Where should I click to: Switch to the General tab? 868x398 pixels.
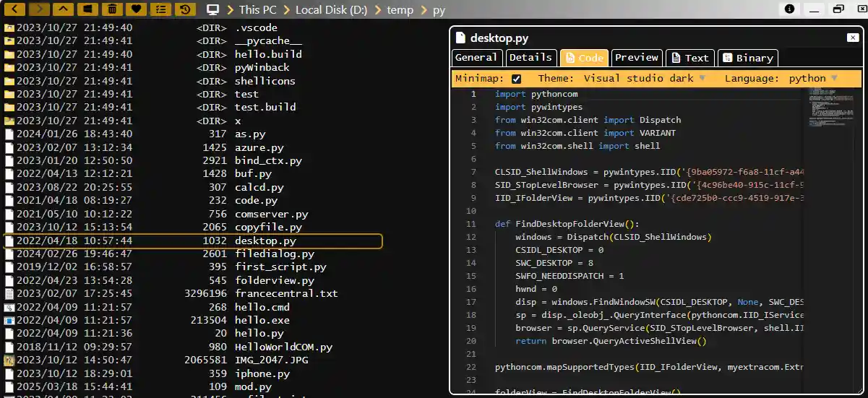pyautogui.click(x=477, y=58)
